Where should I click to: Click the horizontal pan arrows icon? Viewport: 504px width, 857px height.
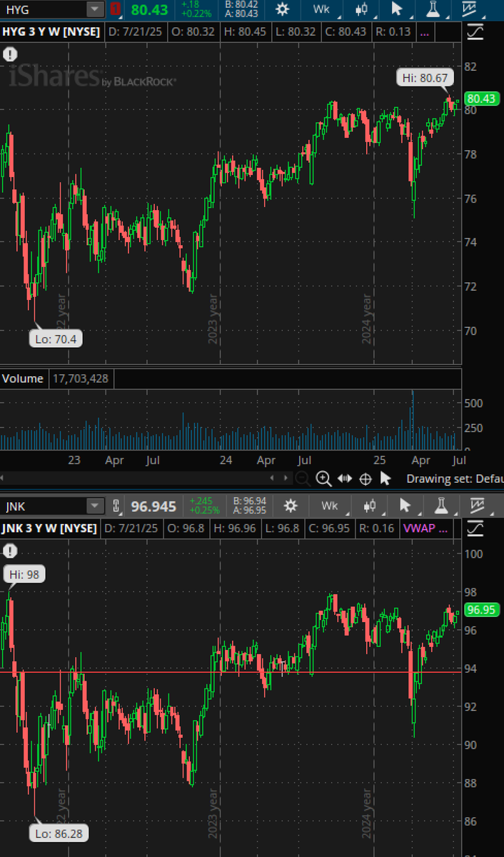coord(344,478)
